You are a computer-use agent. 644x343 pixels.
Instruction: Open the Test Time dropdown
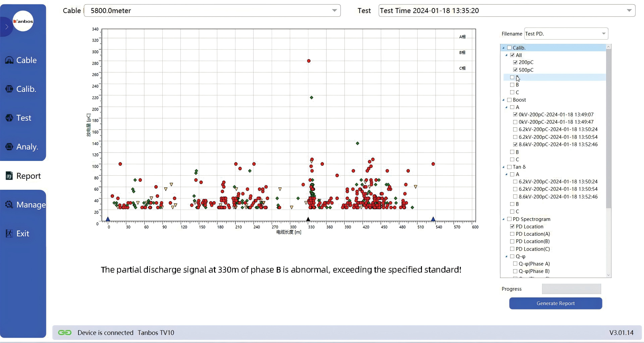629,11
